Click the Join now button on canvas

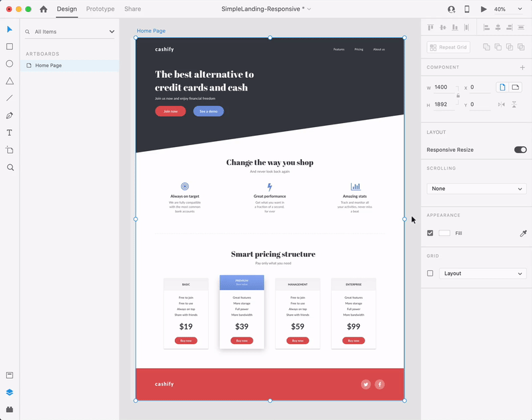click(x=170, y=111)
